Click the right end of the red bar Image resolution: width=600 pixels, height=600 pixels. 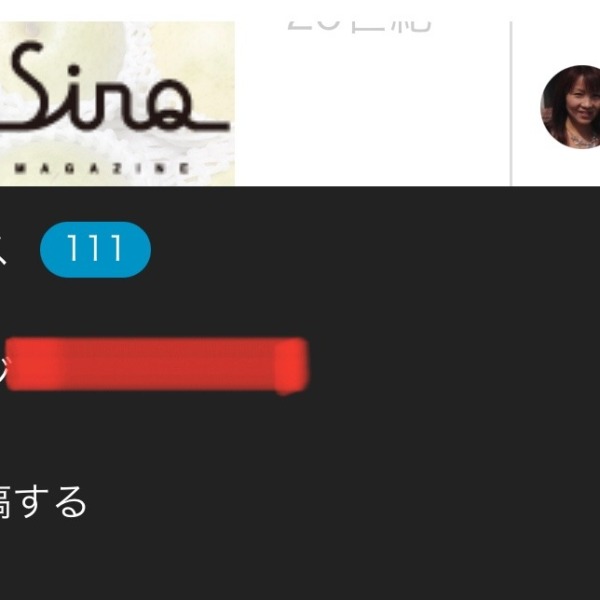point(292,365)
